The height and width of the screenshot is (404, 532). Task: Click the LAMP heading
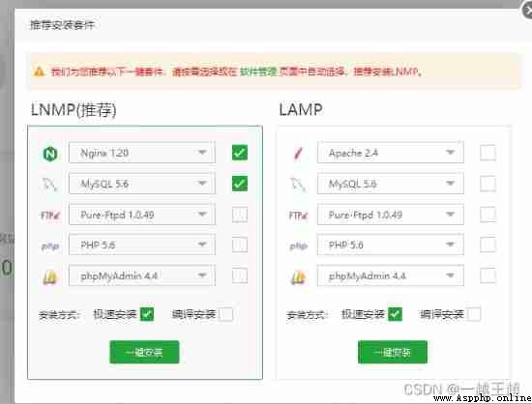301,110
